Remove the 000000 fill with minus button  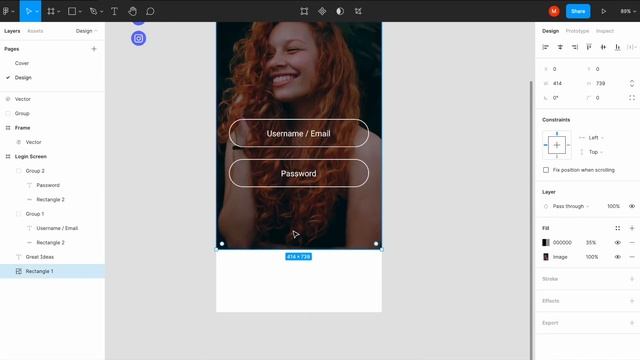click(632, 242)
